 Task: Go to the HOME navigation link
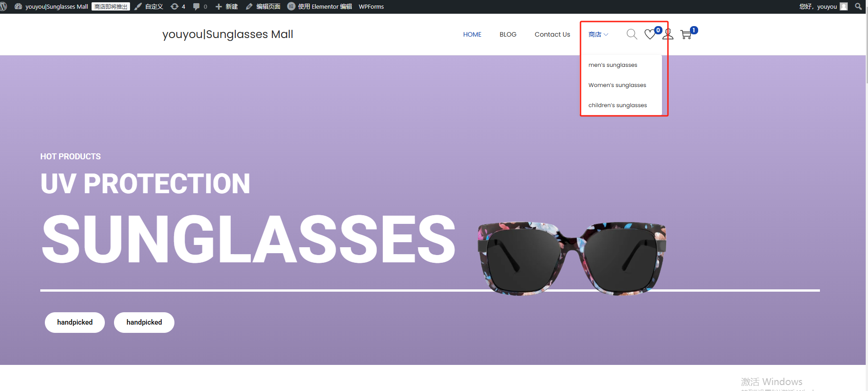[472, 34]
